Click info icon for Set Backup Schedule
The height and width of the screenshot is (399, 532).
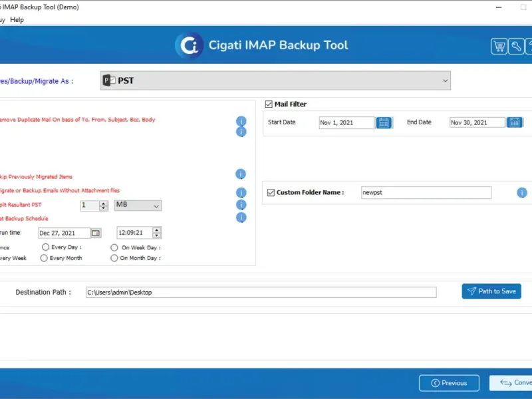click(241, 217)
